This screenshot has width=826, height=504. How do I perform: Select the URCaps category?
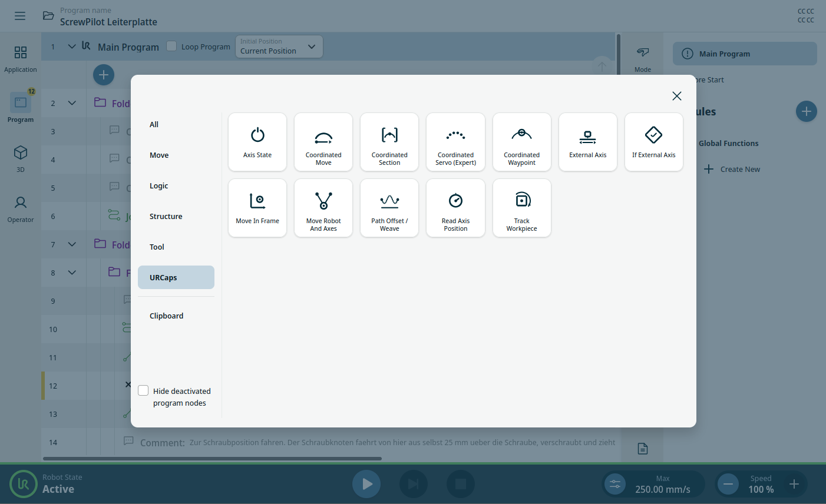[x=176, y=277]
